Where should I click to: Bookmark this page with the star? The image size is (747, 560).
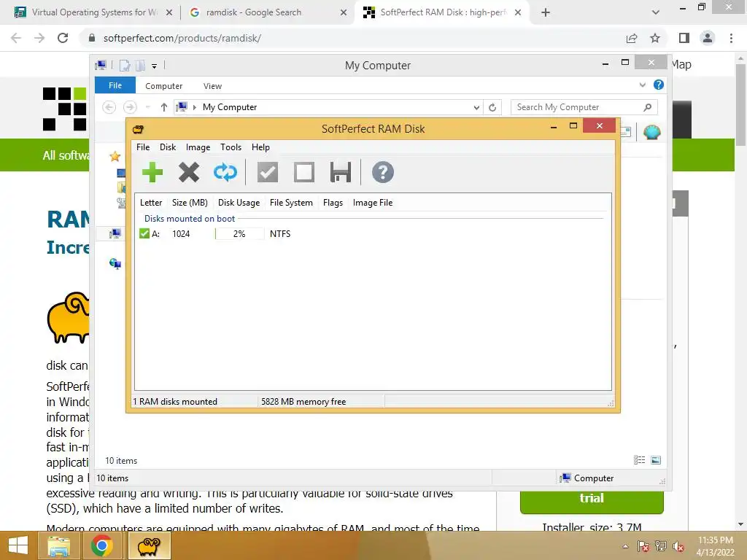[x=655, y=38]
